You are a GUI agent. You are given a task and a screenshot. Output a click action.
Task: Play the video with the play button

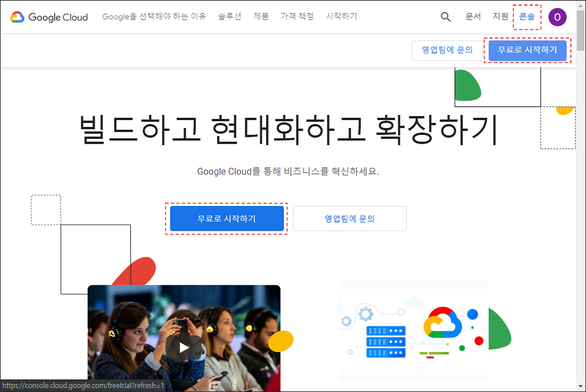(x=184, y=347)
